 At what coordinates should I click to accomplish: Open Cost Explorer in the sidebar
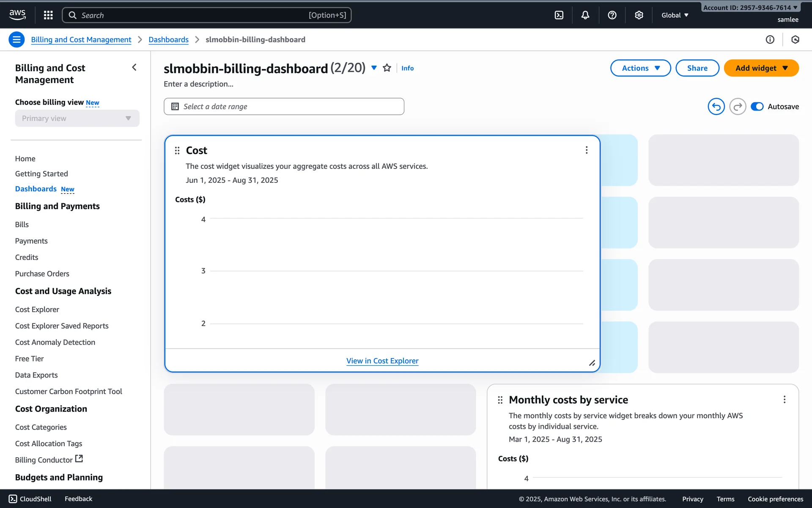click(x=37, y=309)
